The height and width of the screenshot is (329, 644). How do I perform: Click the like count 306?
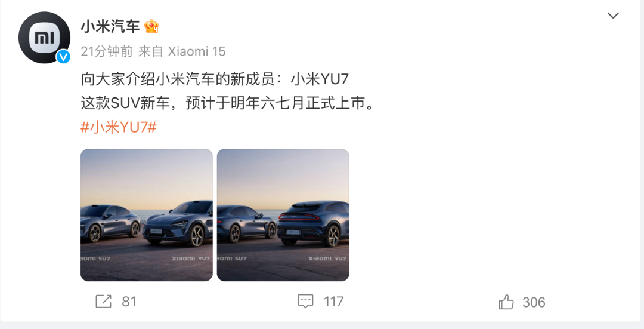pos(534,303)
